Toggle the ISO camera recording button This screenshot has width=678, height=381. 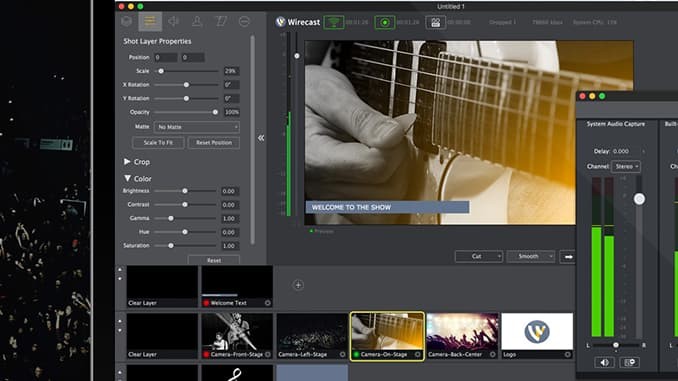click(435, 22)
